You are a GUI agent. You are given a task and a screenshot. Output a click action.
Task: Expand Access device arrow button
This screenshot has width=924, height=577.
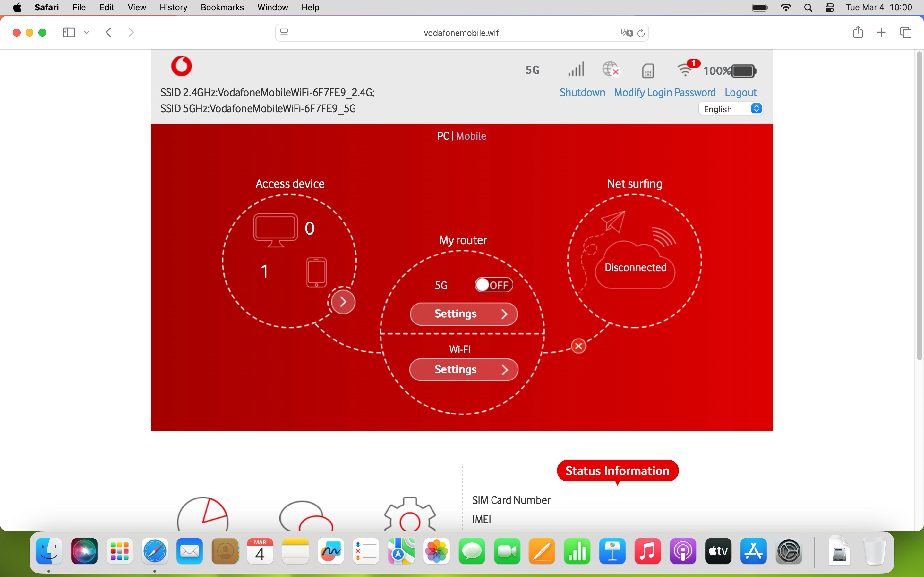(343, 302)
